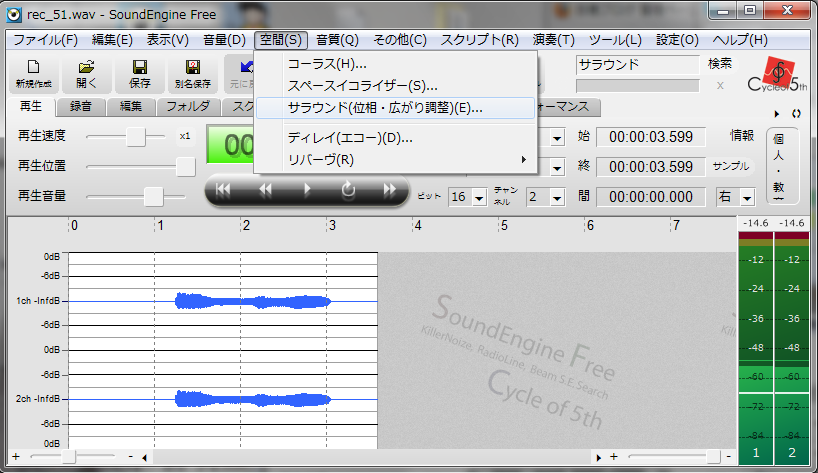This screenshot has width=818, height=473.
Task: Click the 始 time field 00:00:03.599
Action: [651, 137]
